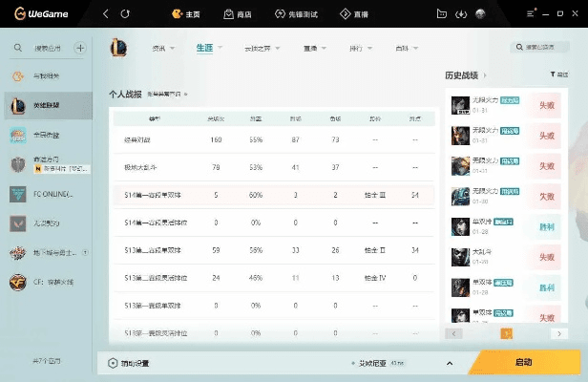Open the 主页 home tab
The height and width of the screenshot is (382, 588).
186,14
